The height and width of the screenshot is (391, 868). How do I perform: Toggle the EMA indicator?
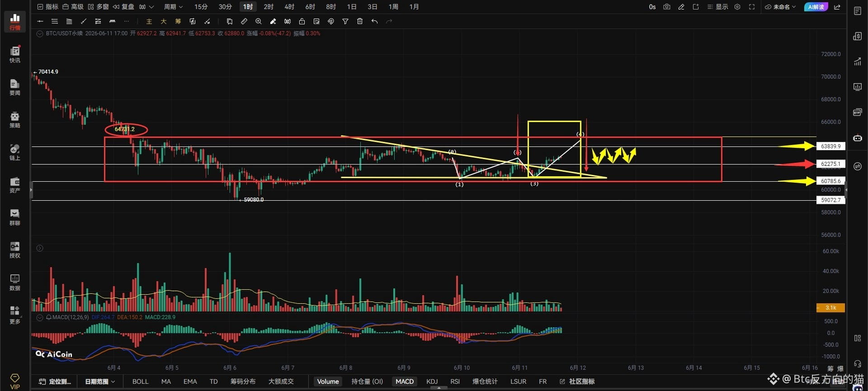click(x=190, y=382)
